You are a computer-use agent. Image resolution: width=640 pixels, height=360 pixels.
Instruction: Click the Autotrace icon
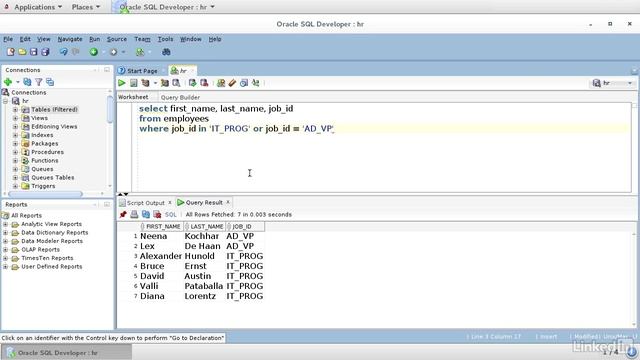(164, 83)
